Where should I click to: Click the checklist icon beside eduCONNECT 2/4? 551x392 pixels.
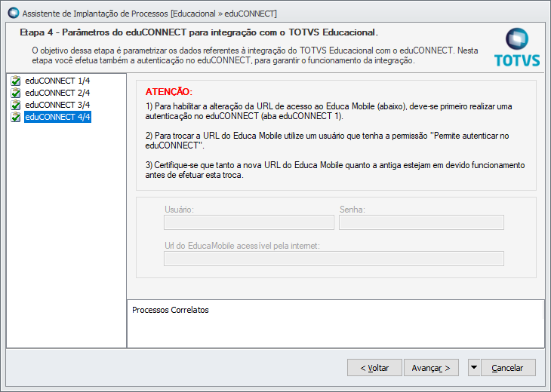15,93
